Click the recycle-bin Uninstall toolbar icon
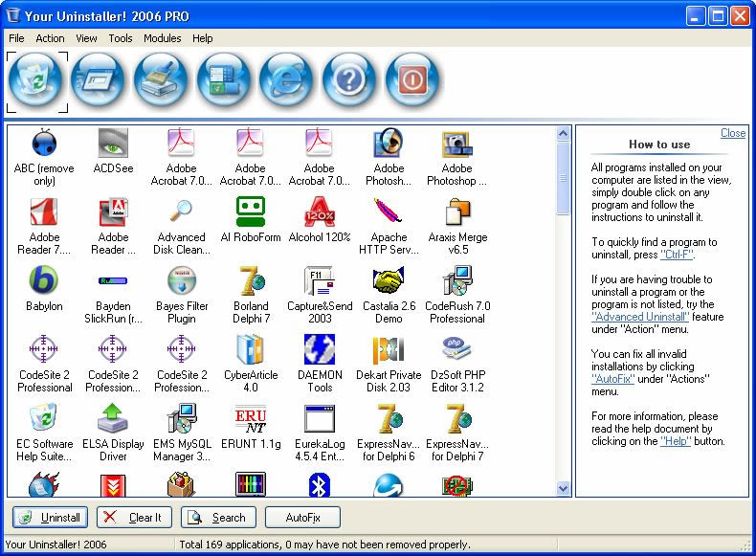The image size is (756, 556). pyautogui.click(x=36, y=80)
